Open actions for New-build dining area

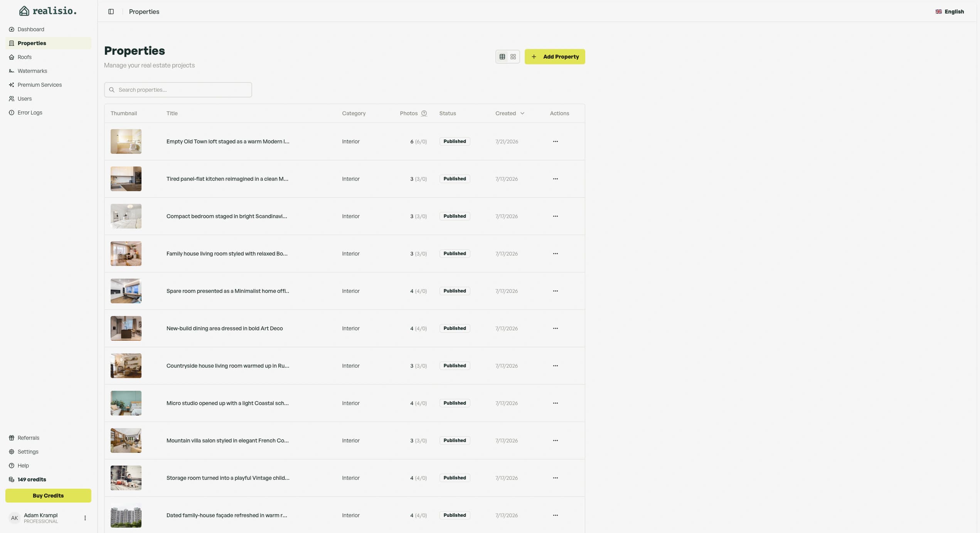[556, 328]
